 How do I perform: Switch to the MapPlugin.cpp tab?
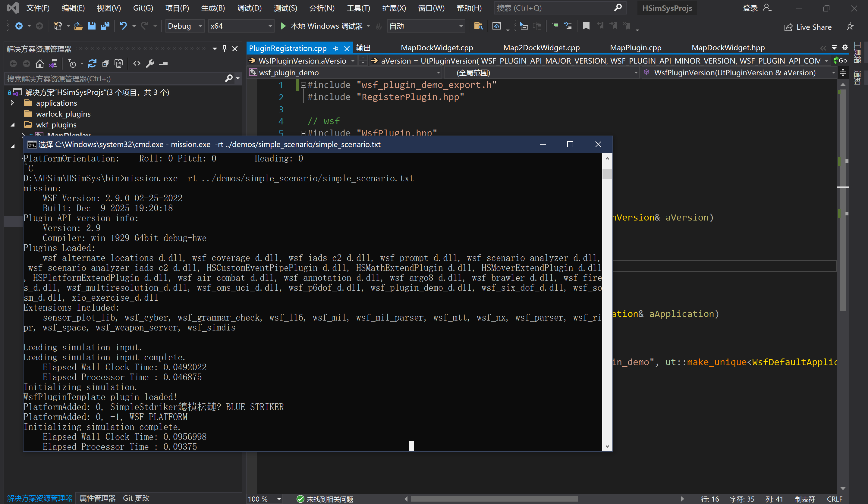636,48
